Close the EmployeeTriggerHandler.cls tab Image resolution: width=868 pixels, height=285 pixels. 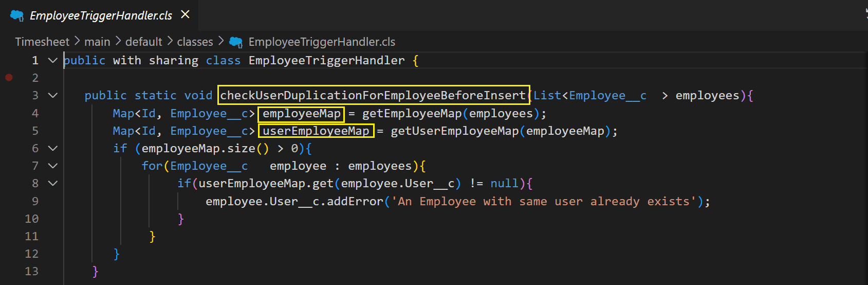pyautogui.click(x=186, y=15)
